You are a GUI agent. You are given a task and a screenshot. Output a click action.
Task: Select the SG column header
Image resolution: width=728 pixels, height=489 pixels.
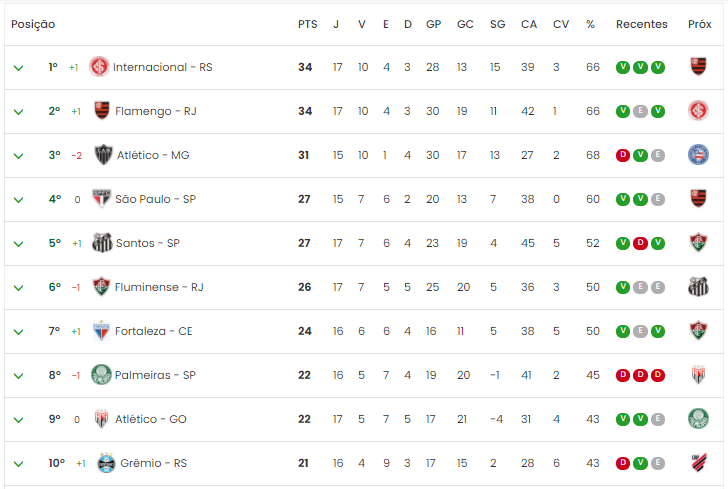(x=497, y=24)
